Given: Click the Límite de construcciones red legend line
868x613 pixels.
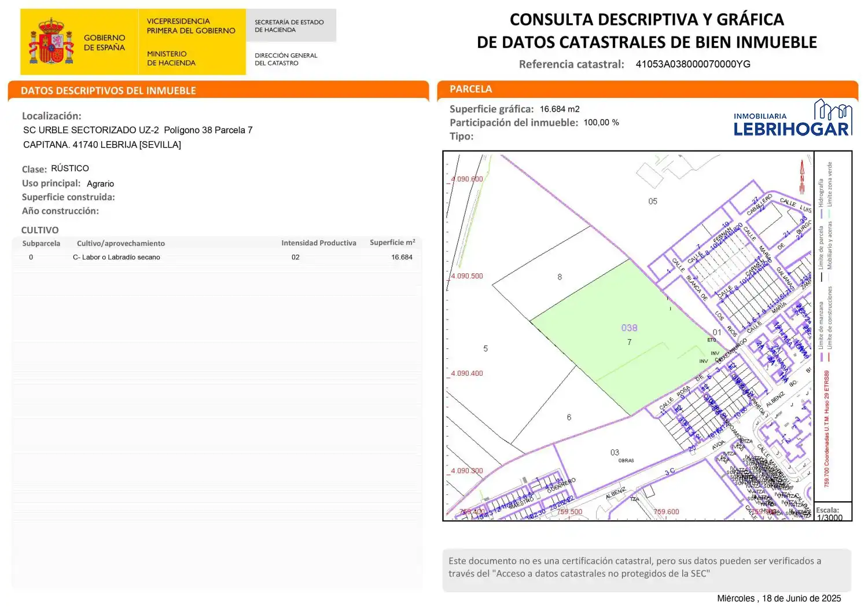Looking at the screenshot, I should click(830, 357).
